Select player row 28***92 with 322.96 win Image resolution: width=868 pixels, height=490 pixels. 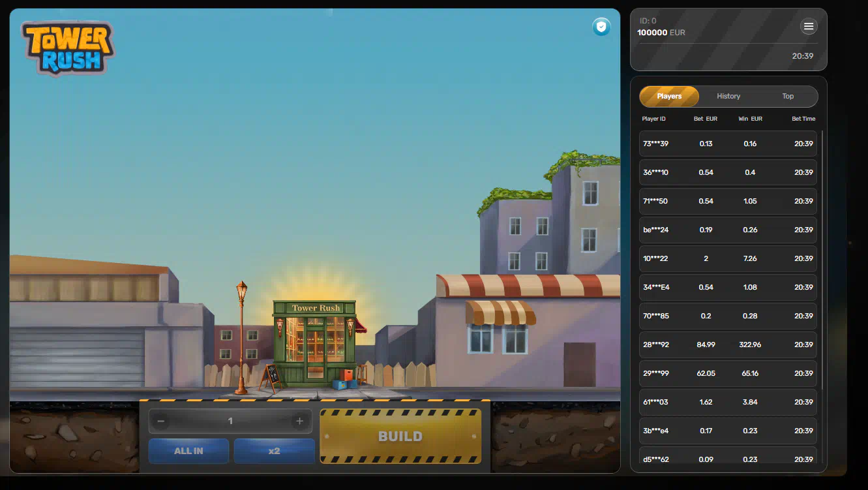728,345
